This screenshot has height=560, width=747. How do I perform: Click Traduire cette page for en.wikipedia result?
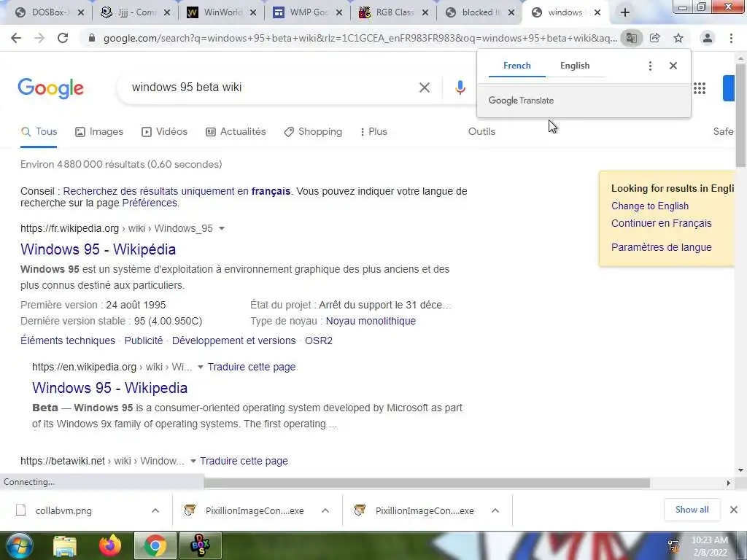click(x=252, y=367)
